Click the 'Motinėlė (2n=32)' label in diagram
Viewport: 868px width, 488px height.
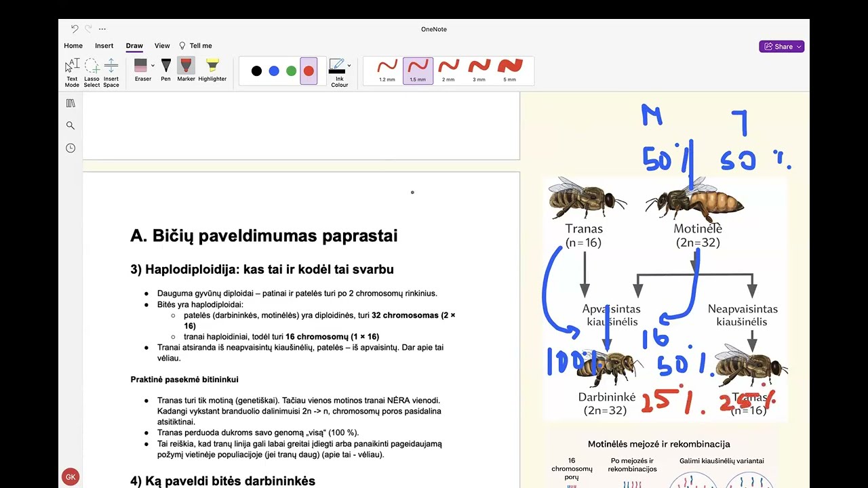[x=698, y=235]
